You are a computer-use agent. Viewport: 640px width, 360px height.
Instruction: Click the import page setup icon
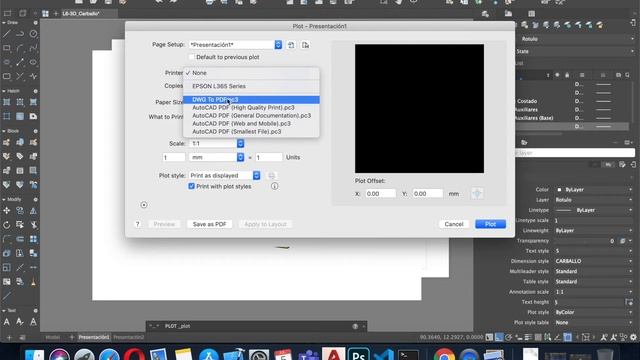pos(305,45)
